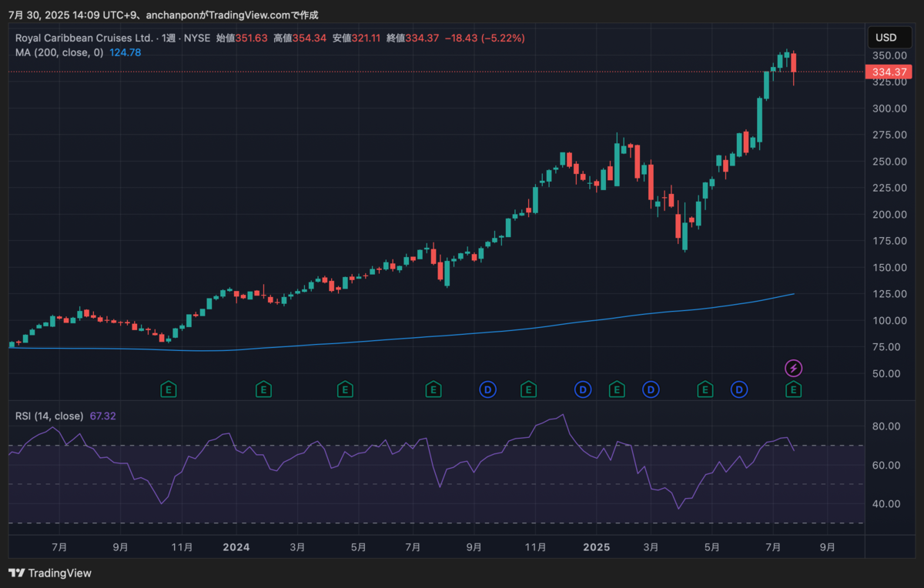The image size is (924, 588).
Task: Click the final 9月 time axis label
Action: click(x=828, y=547)
